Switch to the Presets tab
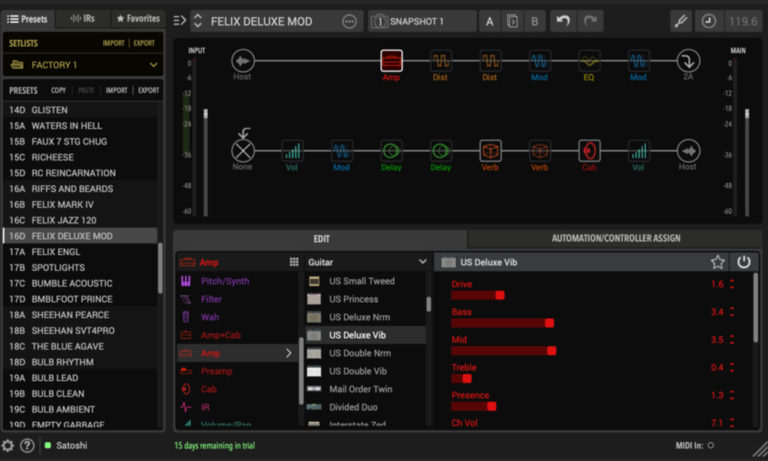768x461 pixels. 28,19
